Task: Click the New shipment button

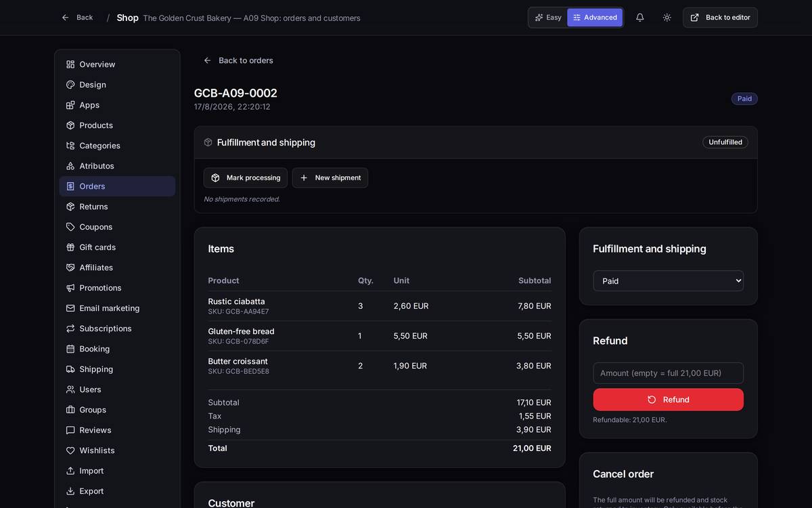Action: 330,178
